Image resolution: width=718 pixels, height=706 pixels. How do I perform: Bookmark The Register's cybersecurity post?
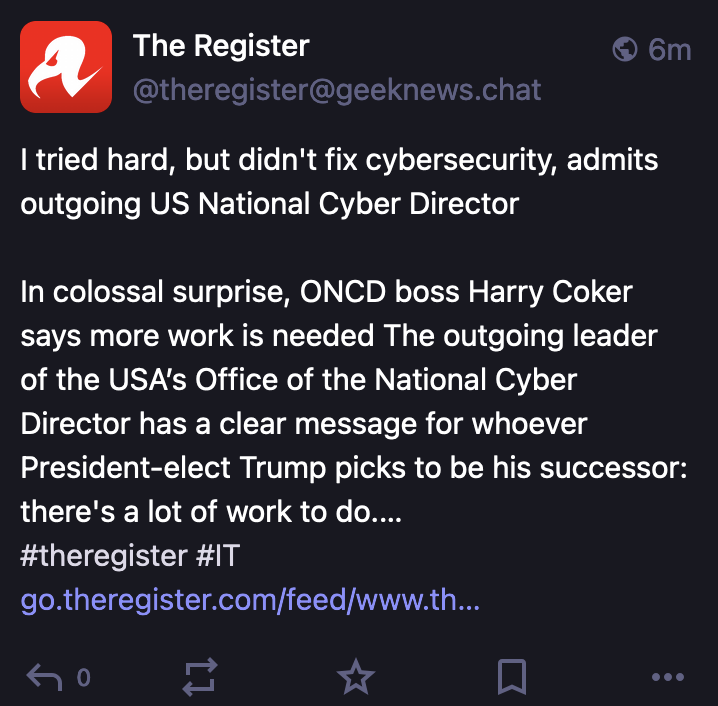tap(512, 678)
